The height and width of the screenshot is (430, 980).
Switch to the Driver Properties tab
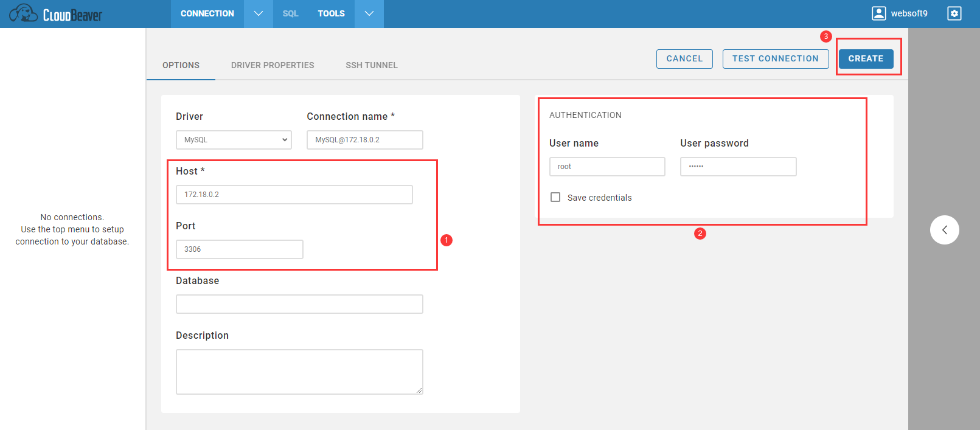pyautogui.click(x=273, y=65)
